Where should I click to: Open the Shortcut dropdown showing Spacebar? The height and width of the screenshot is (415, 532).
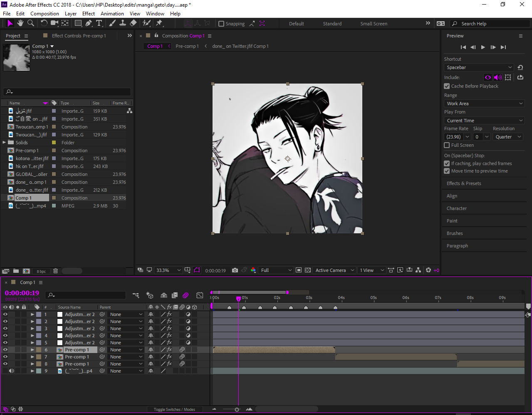pos(479,67)
